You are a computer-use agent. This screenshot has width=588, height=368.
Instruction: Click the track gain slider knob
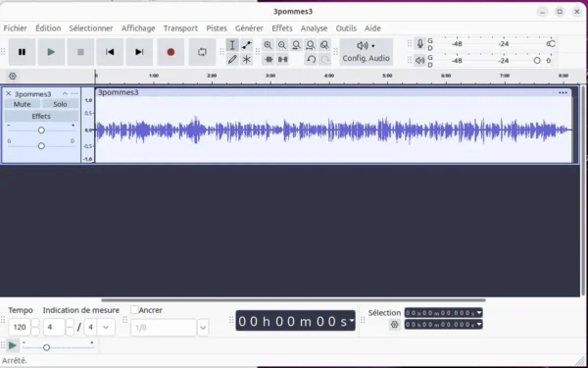click(41, 131)
